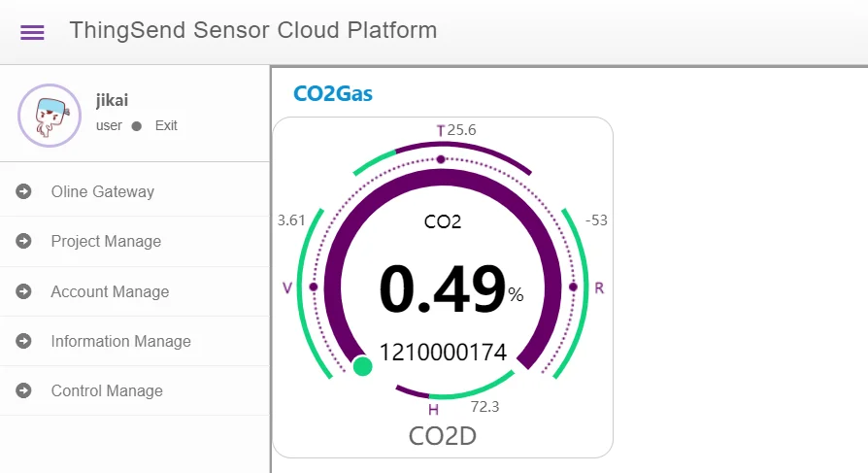The width and height of the screenshot is (868, 473).
Task: Expand the Account Manage menu
Action: click(x=110, y=291)
